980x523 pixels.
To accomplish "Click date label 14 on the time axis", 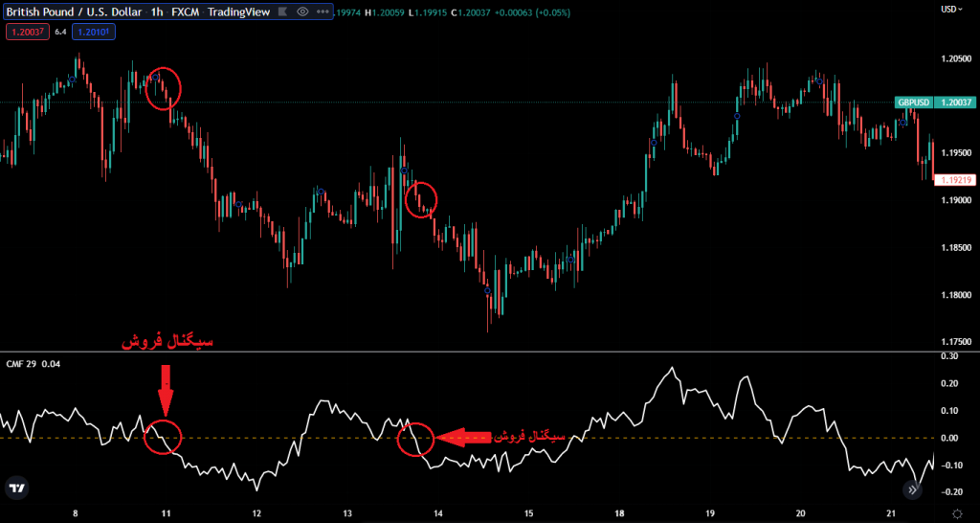I will click(x=438, y=513).
